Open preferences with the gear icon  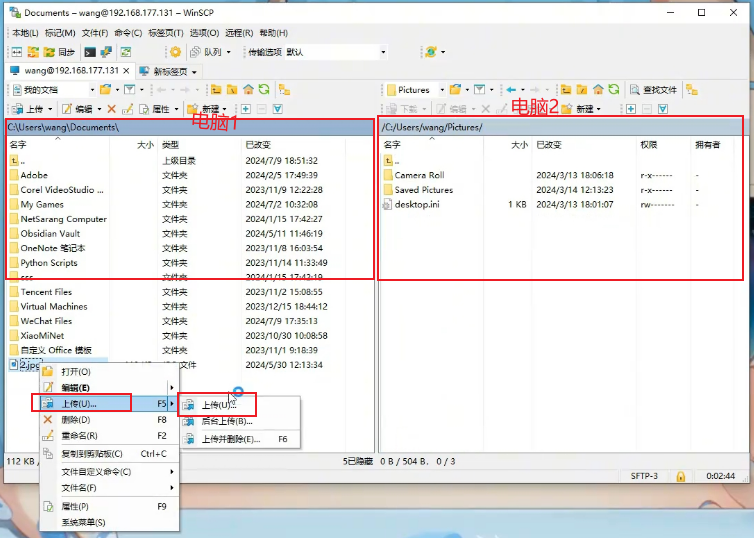point(175,52)
